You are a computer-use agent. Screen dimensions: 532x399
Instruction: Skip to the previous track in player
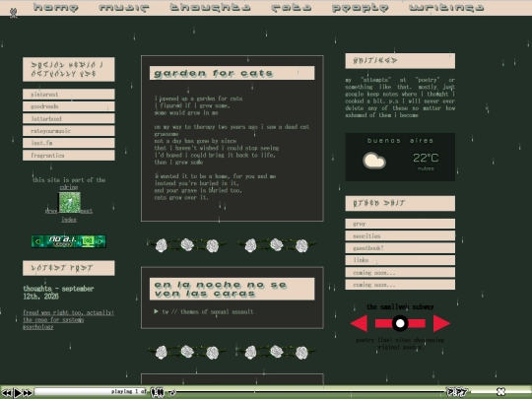point(6,393)
